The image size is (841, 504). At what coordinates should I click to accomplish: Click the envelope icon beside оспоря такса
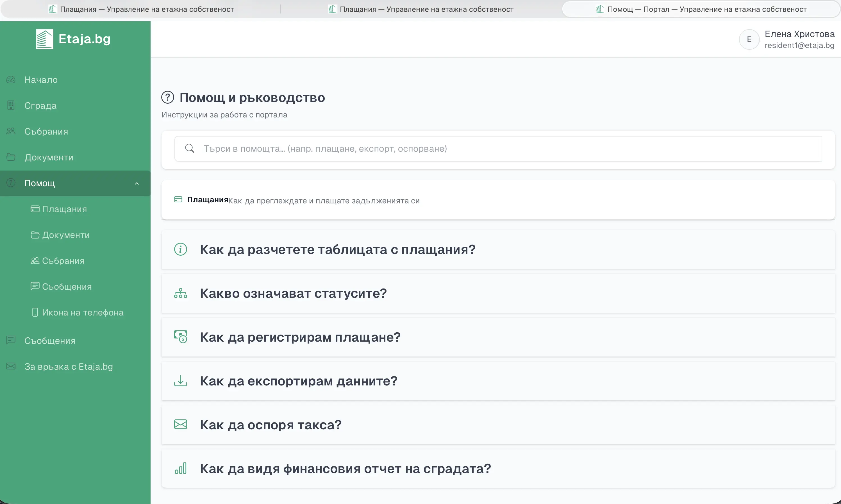pyautogui.click(x=181, y=424)
